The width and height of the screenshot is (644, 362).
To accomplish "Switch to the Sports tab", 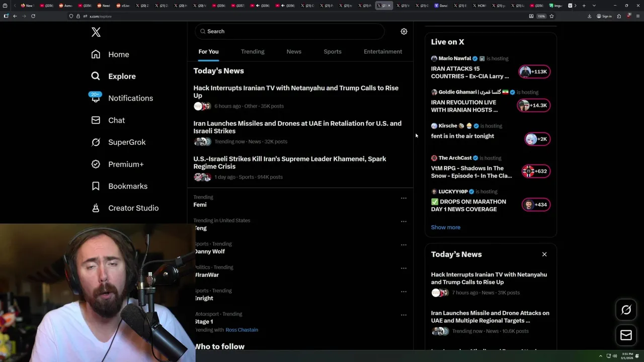I will click(x=333, y=52).
